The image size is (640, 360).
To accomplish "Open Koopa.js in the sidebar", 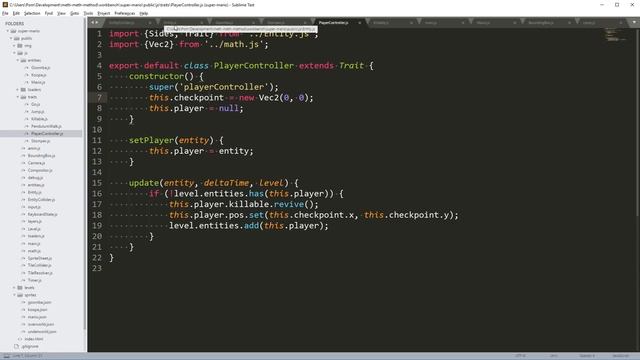I will click(x=39, y=75).
